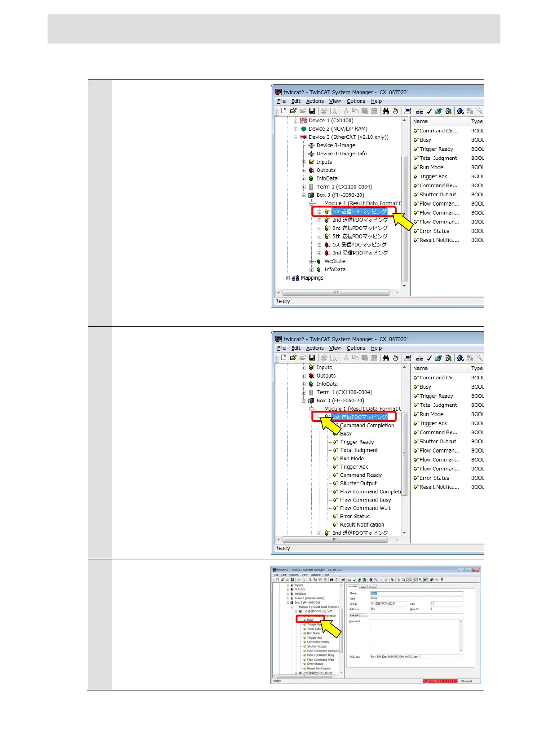Click question mark help icon in bottom screenshot

coord(442,580)
